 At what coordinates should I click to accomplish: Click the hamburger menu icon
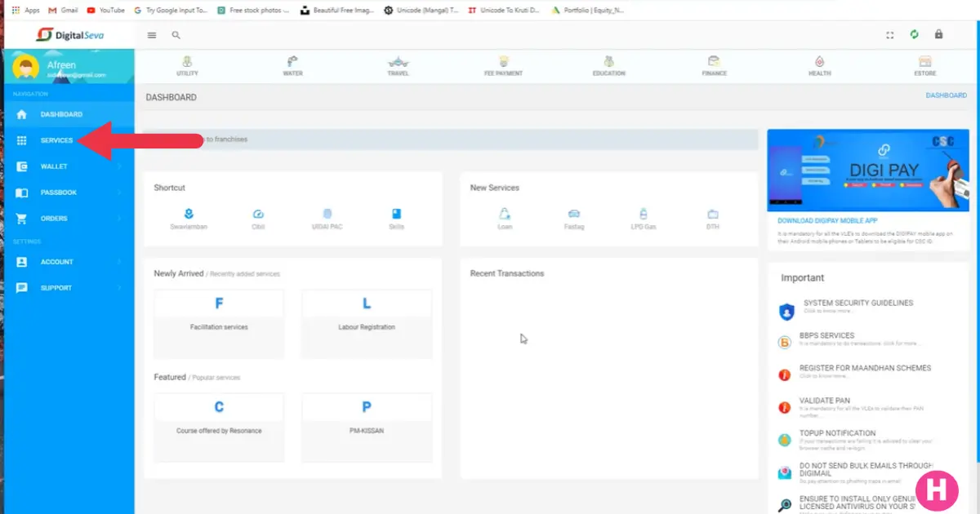(151, 35)
